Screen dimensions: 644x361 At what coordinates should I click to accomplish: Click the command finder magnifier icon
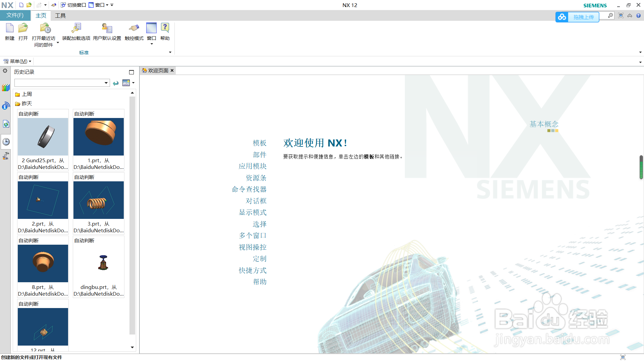pos(610,15)
